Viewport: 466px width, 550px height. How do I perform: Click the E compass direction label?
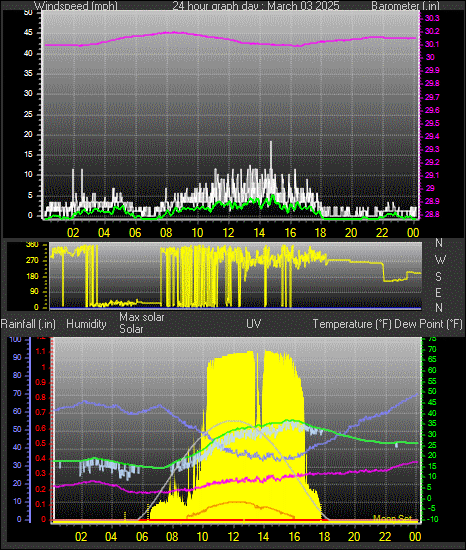point(438,292)
